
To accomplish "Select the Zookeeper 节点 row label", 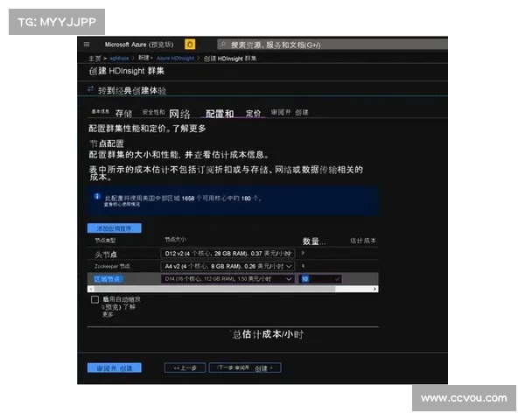I will [112, 267].
